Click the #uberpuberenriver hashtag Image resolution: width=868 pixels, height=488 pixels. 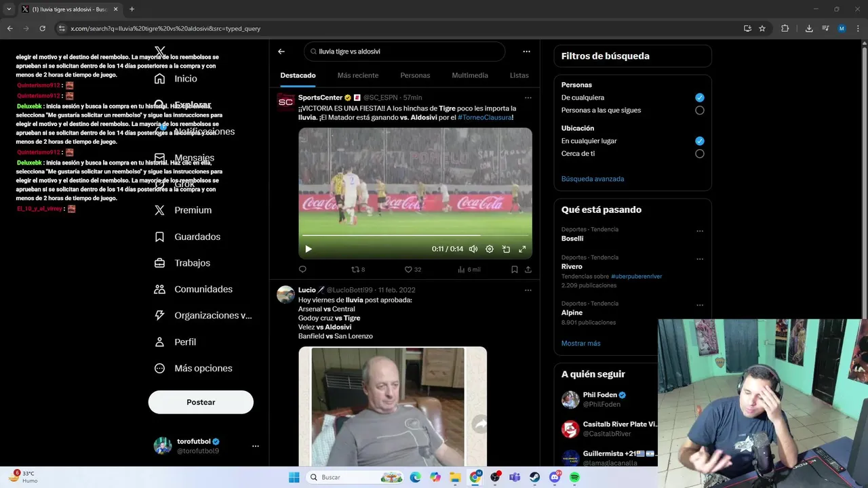click(636, 277)
